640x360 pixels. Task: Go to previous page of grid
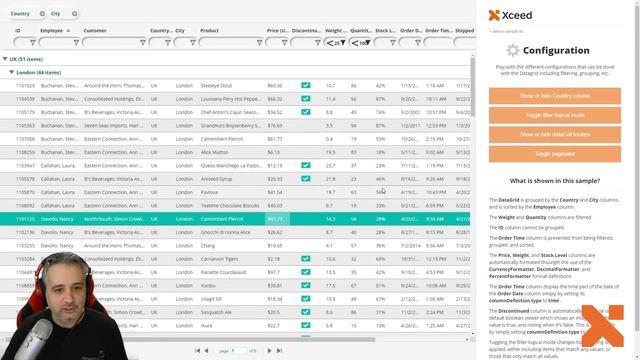click(x=207, y=351)
